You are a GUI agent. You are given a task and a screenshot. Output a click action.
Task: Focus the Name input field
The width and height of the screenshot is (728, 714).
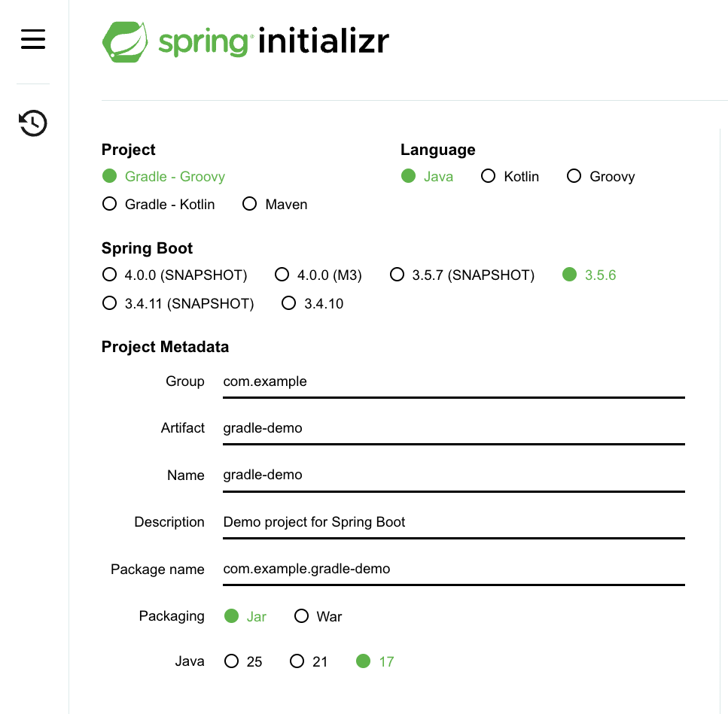454,475
